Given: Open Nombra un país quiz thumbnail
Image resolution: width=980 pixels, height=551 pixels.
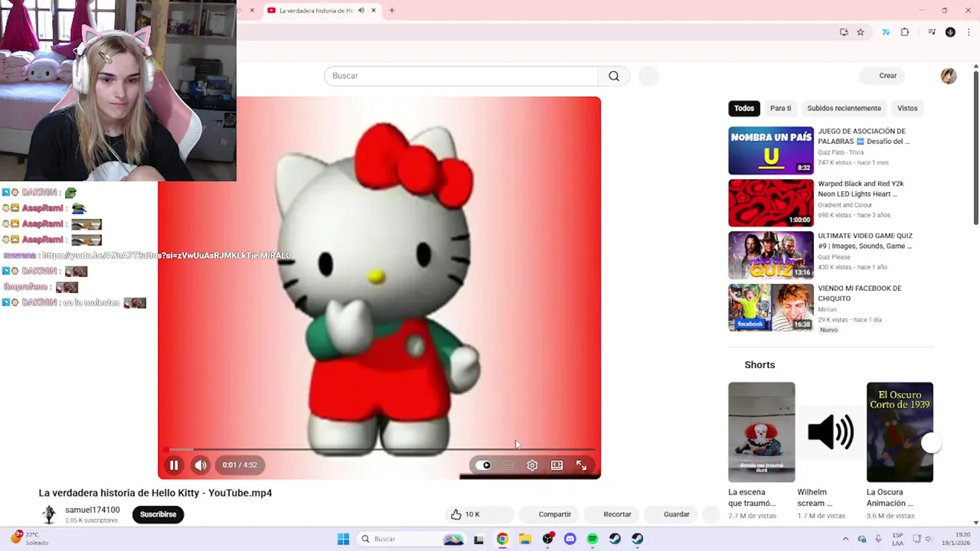Looking at the screenshot, I should tap(771, 151).
